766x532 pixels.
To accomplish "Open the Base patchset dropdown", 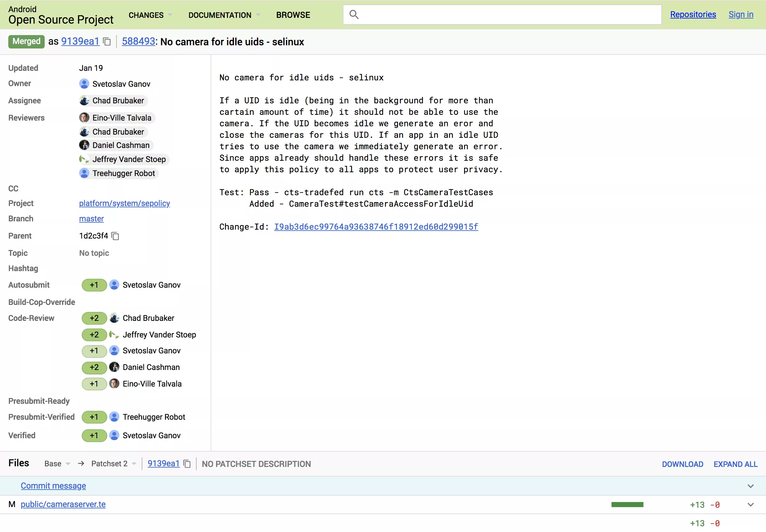I will (x=57, y=464).
